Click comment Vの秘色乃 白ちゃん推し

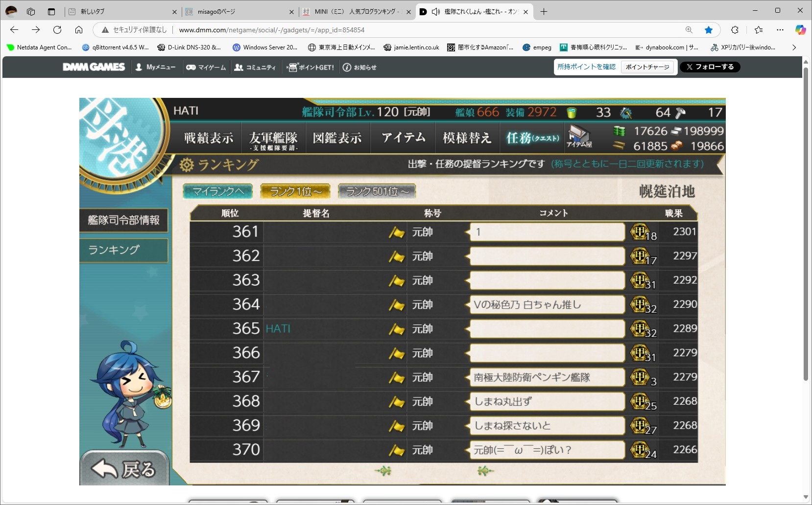548,304
